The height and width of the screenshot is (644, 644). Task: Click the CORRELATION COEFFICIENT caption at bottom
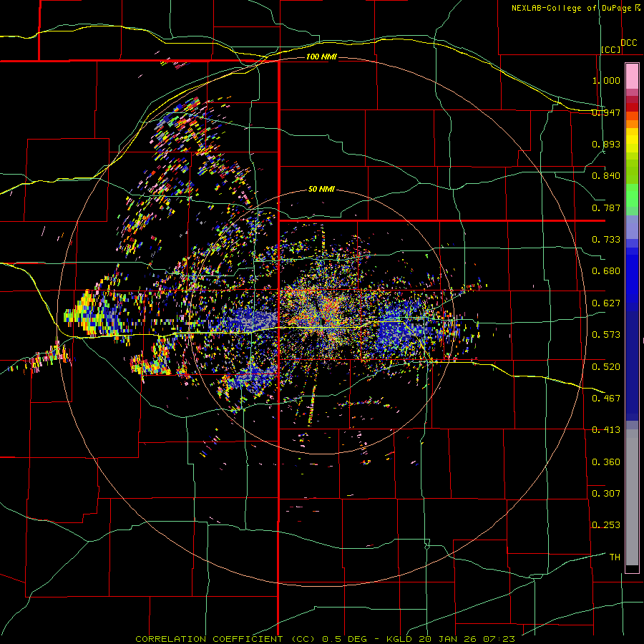click(x=325, y=639)
